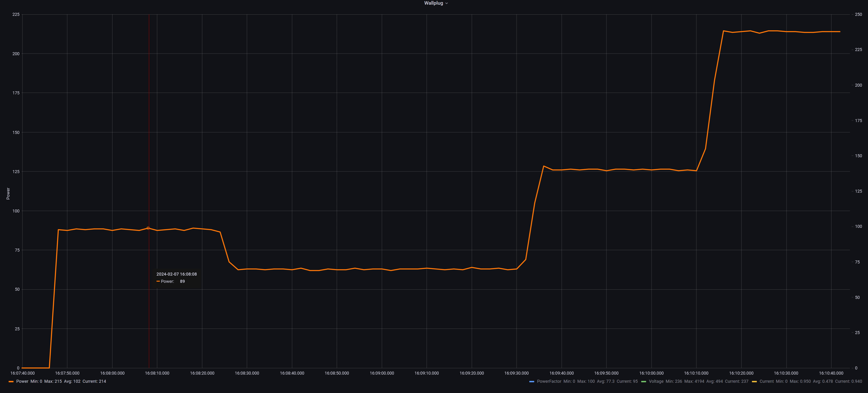Click the orange Power legend color swatch
Screen dimensions: 868x393
[x=11, y=382]
